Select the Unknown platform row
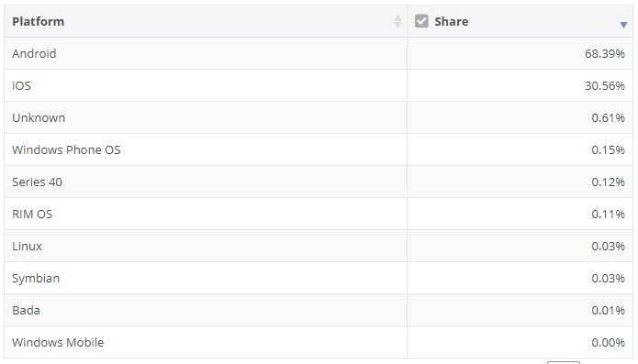This screenshot has height=364, width=638. [319, 117]
